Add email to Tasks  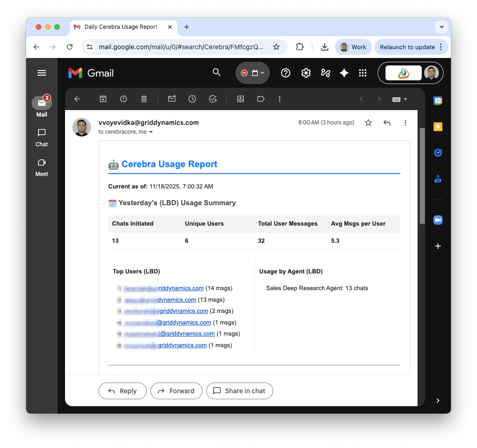213,99
